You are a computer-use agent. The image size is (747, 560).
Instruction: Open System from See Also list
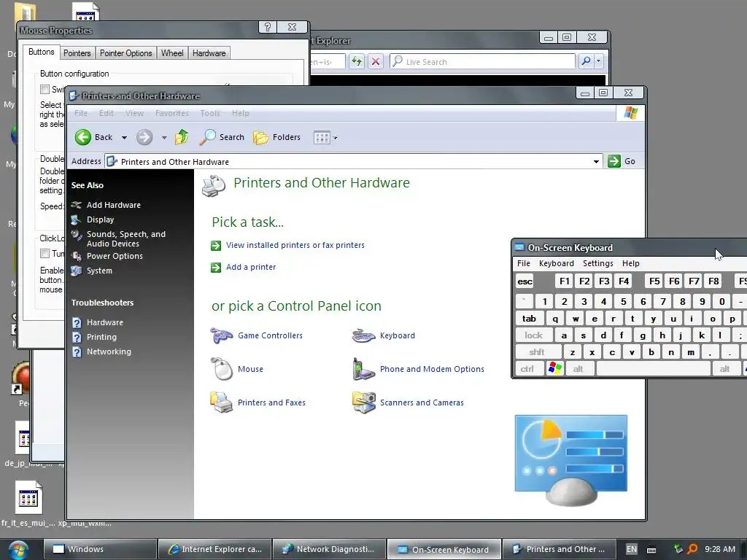coord(99,271)
